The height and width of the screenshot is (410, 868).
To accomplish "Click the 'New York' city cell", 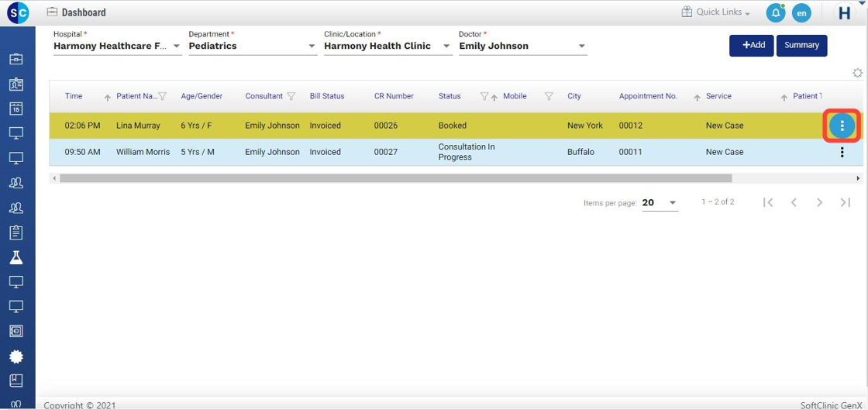I will tap(585, 126).
